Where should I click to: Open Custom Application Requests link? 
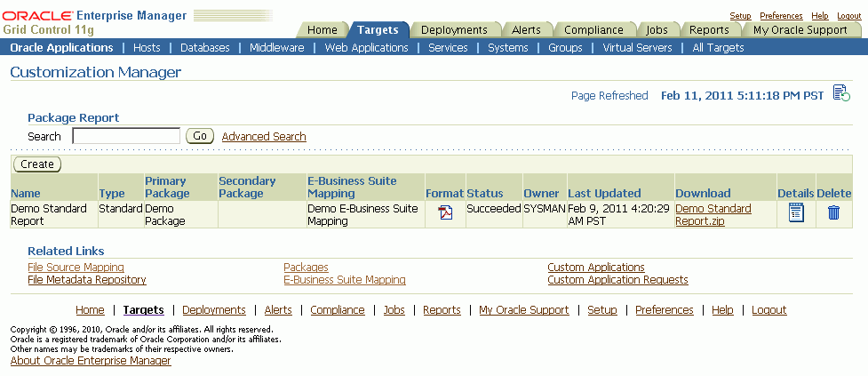click(x=617, y=279)
